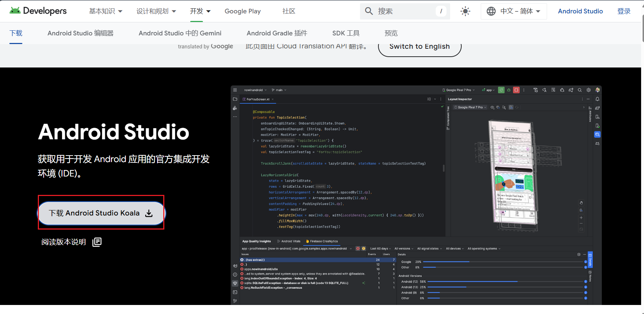The width and height of the screenshot is (644, 314).
Task: Toggle the red fatal-issues filter icon
Action: tap(358, 249)
